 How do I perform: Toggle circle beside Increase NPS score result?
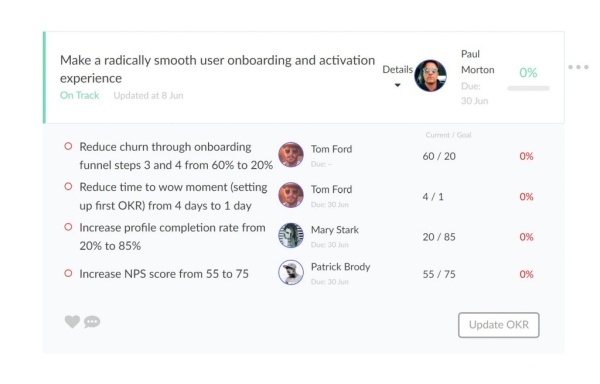click(68, 273)
